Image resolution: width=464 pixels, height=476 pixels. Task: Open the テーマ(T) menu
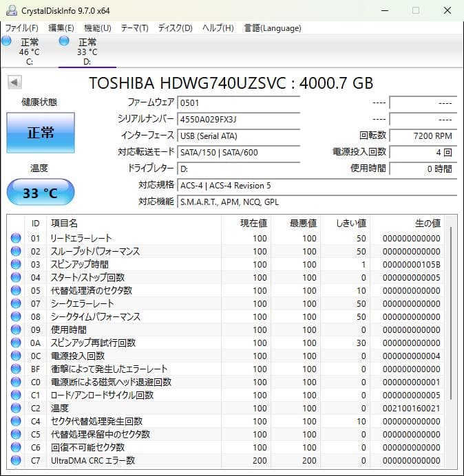click(135, 28)
